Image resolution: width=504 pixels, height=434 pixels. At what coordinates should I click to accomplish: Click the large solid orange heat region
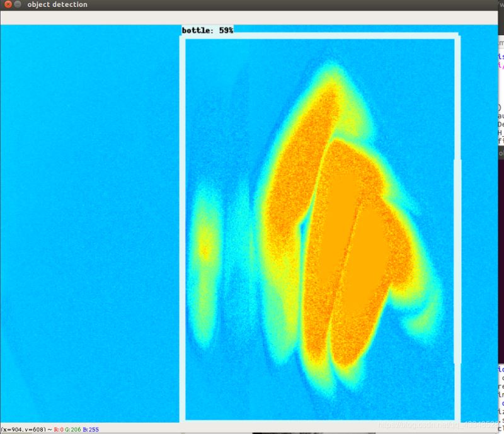pyautogui.click(x=346, y=239)
